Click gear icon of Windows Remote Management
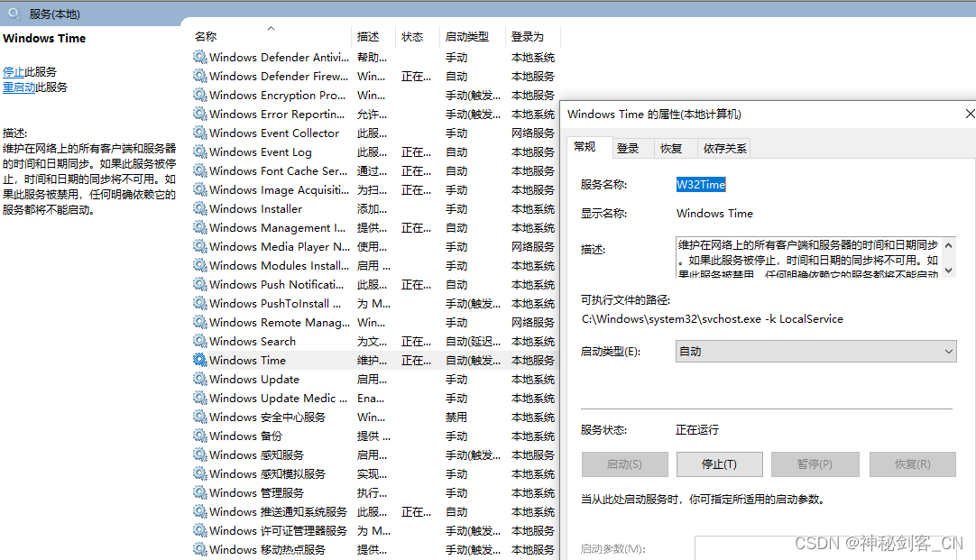This screenshot has width=976, height=560. (x=200, y=322)
